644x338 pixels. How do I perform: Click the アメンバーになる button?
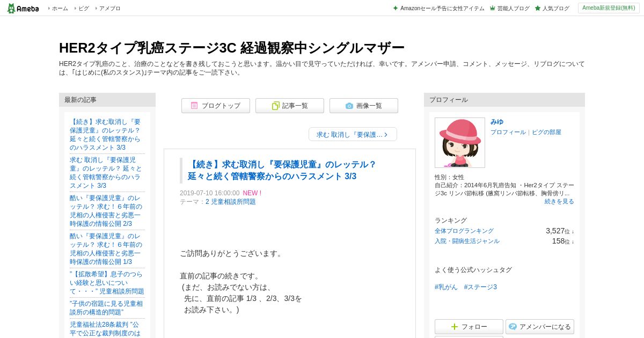pos(540,327)
